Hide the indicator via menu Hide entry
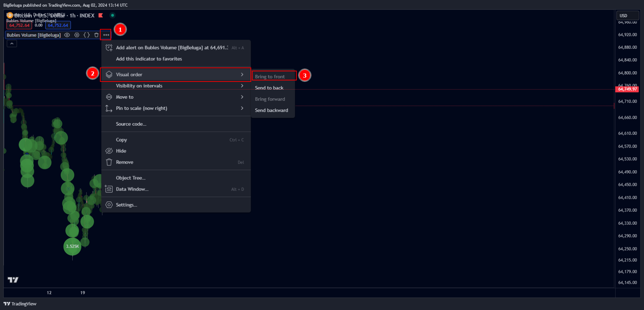Viewport: 644px width, 310px height. (121, 151)
